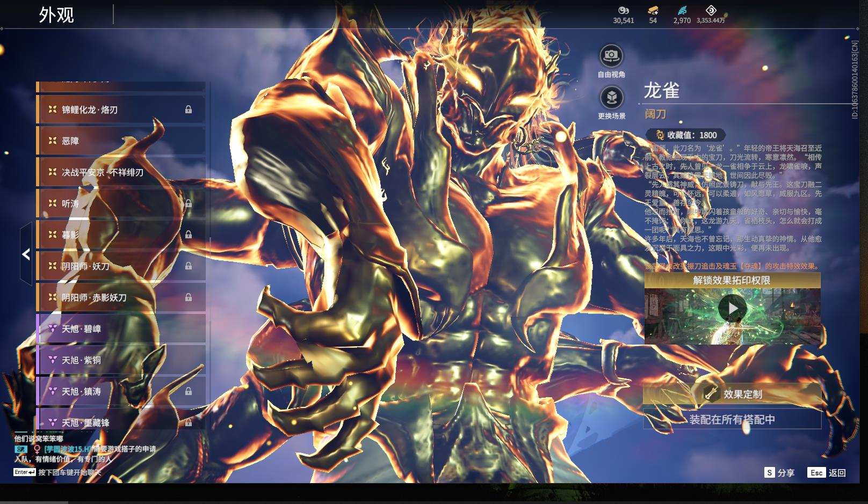Select the 听涛 skin
The width and height of the screenshot is (868, 504).
click(121, 203)
